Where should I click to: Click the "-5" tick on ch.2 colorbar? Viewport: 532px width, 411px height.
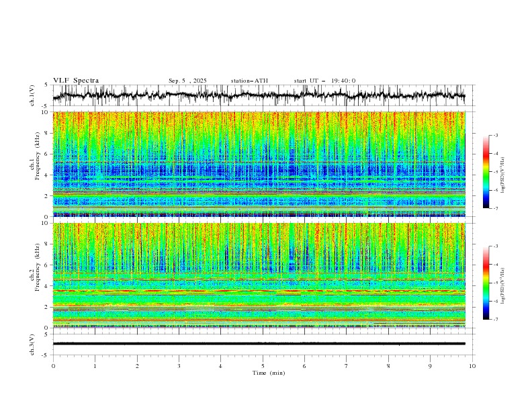(496, 283)
